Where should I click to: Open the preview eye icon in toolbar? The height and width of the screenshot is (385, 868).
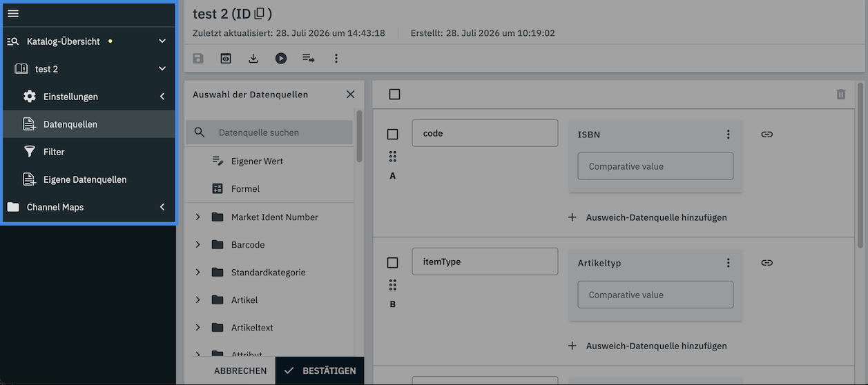coord(226,59)
